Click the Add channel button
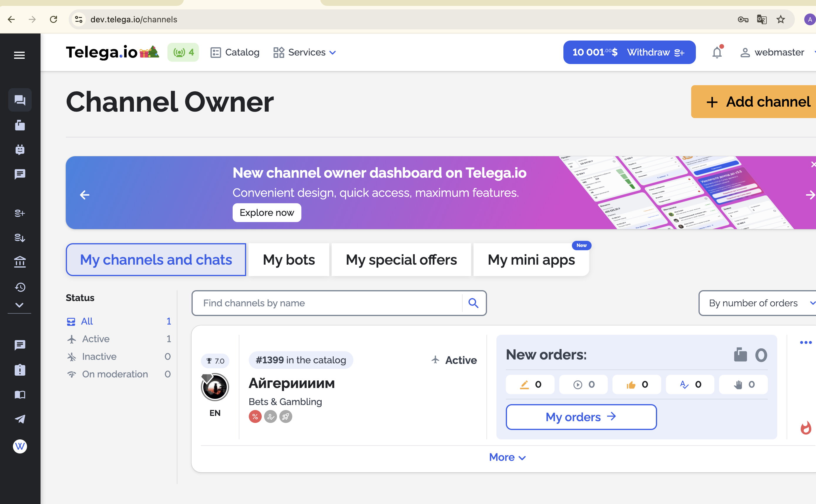The image size is (816, 504). pos(753,102)
